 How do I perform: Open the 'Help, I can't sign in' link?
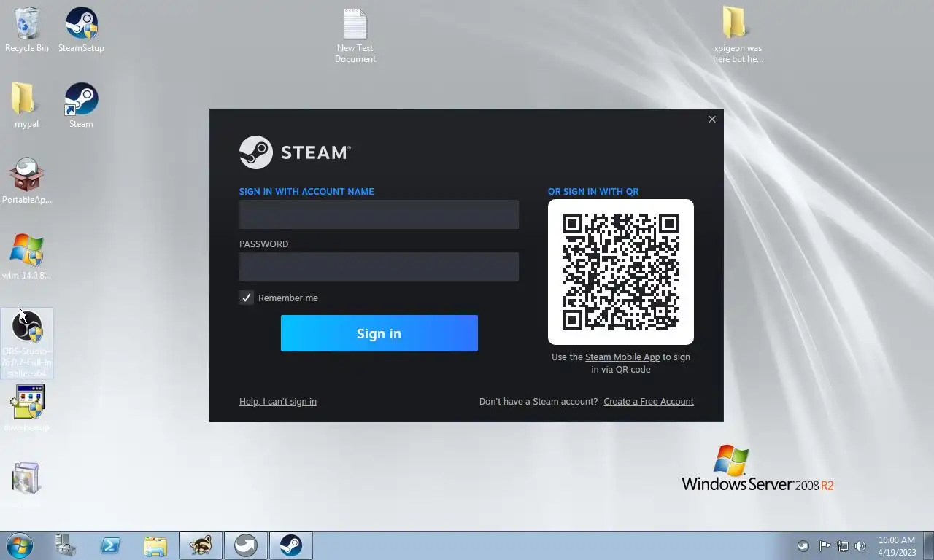tap(278, 402)
